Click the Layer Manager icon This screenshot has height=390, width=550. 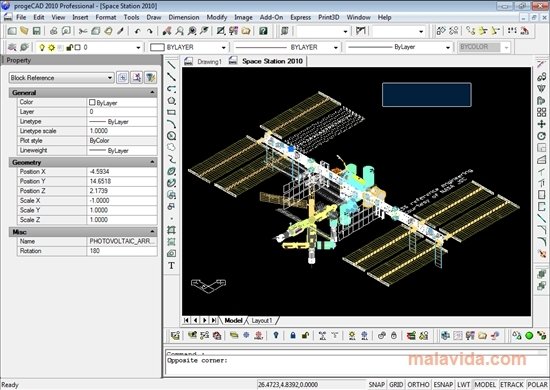point(12,47)
